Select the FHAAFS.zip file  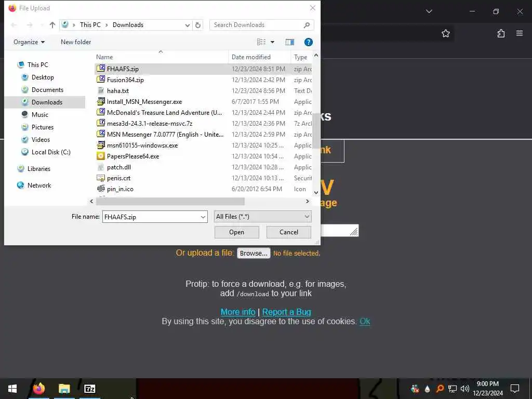(x=203, y=69)
